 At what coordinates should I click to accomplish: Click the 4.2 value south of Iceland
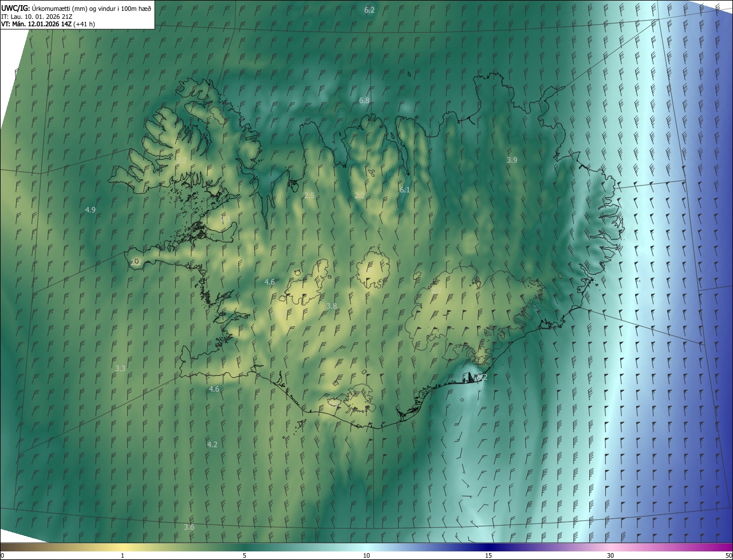coord(212,444)
